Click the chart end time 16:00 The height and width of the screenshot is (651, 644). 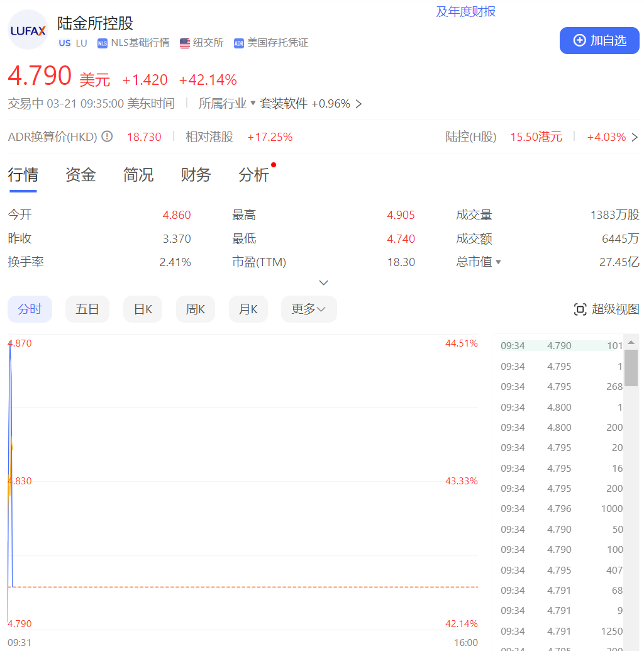tap(466, 643)
